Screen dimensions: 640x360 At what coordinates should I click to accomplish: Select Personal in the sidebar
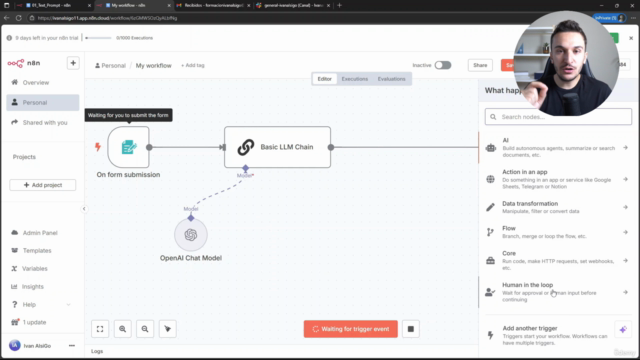tap(42, 102)
